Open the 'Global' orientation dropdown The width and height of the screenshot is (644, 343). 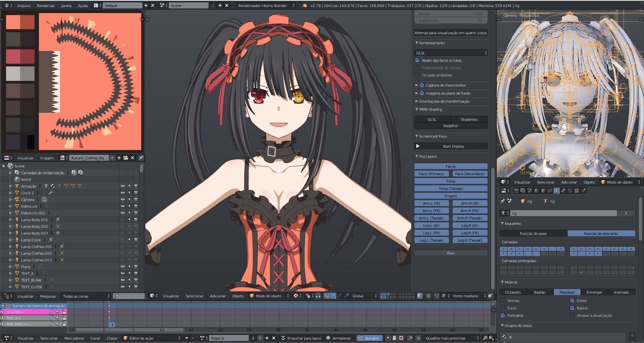(365, 296)
